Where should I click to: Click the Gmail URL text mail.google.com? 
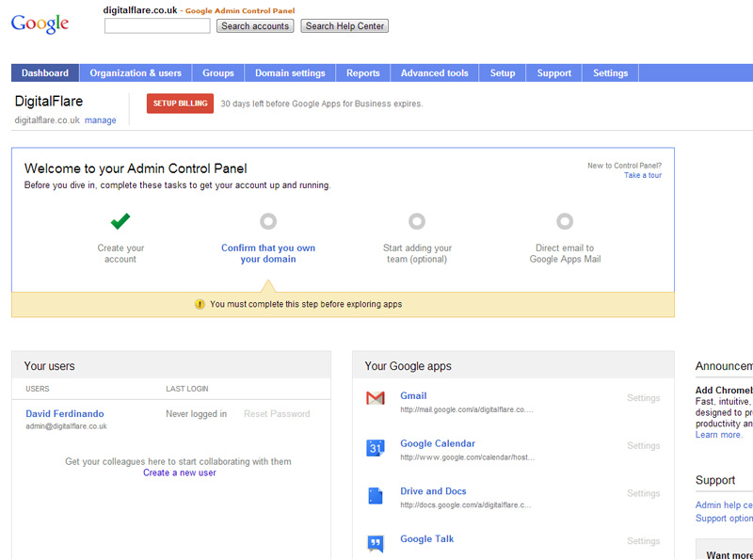tap(467, 409)
